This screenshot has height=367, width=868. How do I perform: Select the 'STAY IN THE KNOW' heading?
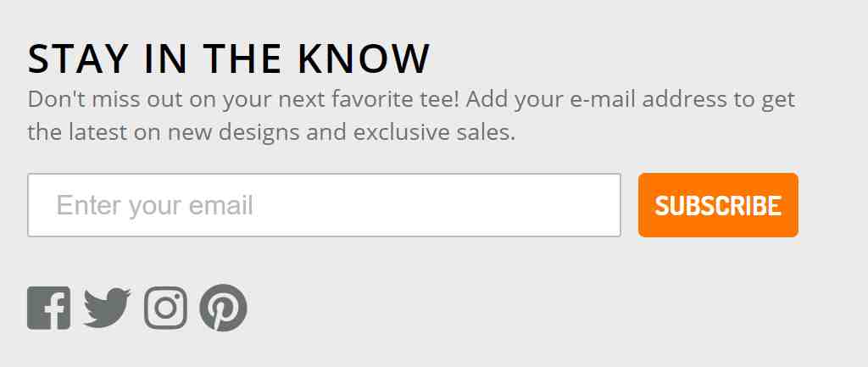tap(229, 58)
